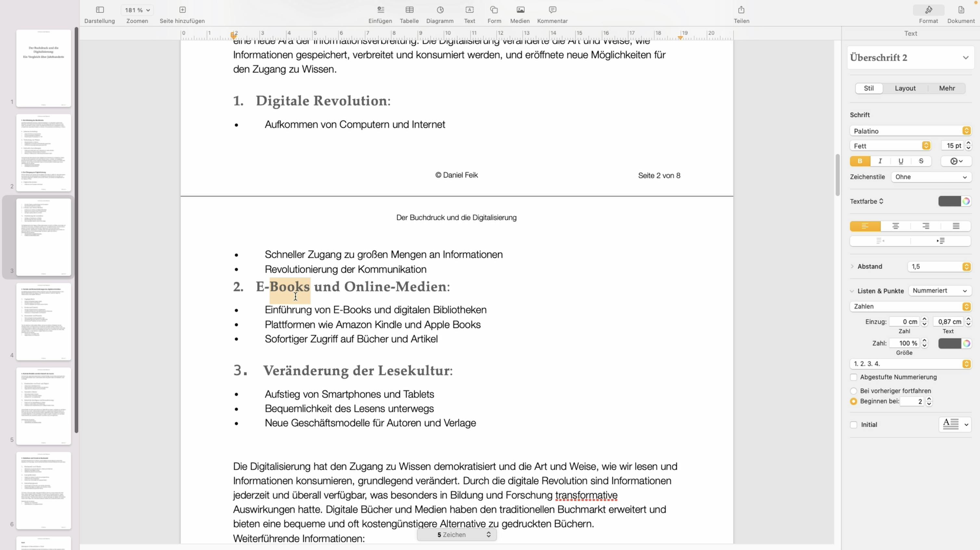Image resolution: width=980 pixels, height=550 pixels.
Task: Open the Form shapes picker
Action: point(494,14)
